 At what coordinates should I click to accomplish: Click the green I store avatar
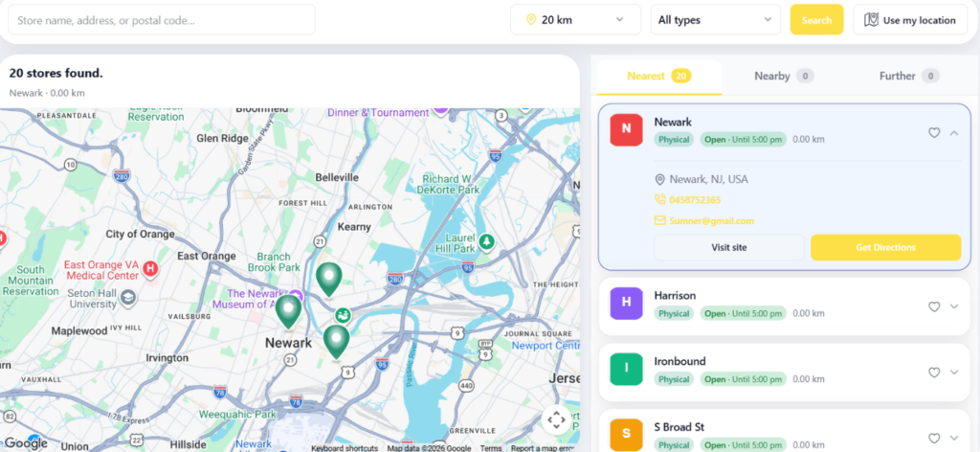(626, 369)
